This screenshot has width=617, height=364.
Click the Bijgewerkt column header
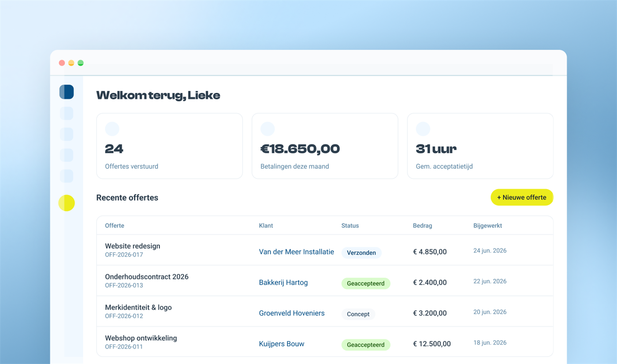[488, 226]
